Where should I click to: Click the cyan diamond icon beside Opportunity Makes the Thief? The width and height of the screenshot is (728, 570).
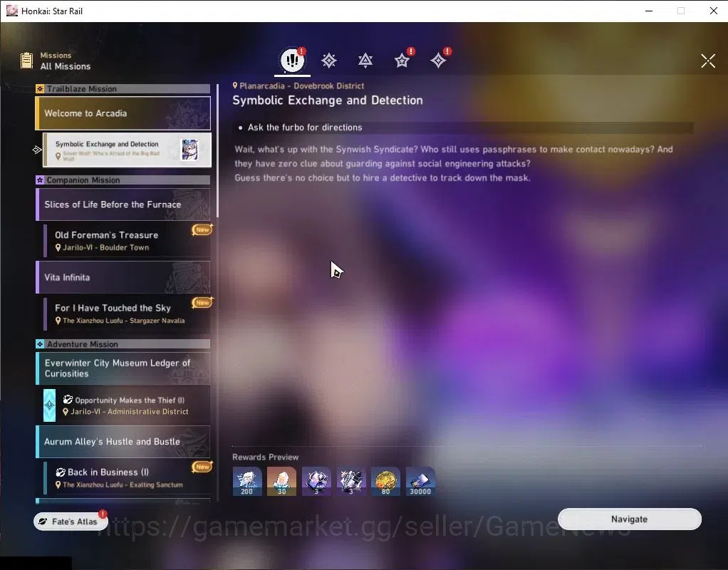(x=50, y=405)
